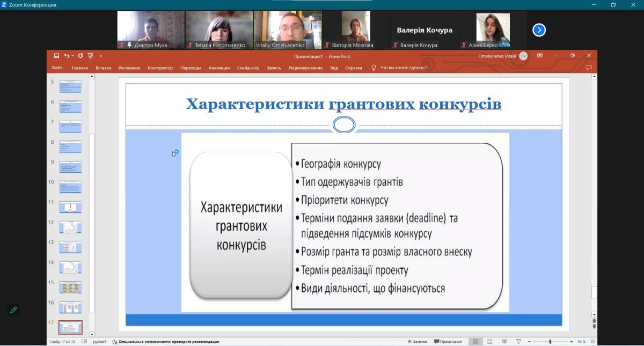Start slideshow from beginning icon
The width and height of the screenshot is (644, 346).
(x=91, y=56)
